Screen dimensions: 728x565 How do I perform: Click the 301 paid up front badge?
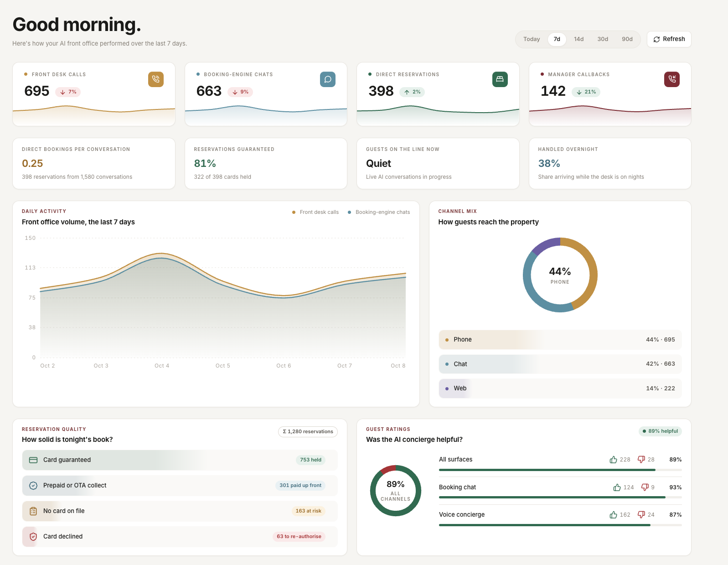300,486
